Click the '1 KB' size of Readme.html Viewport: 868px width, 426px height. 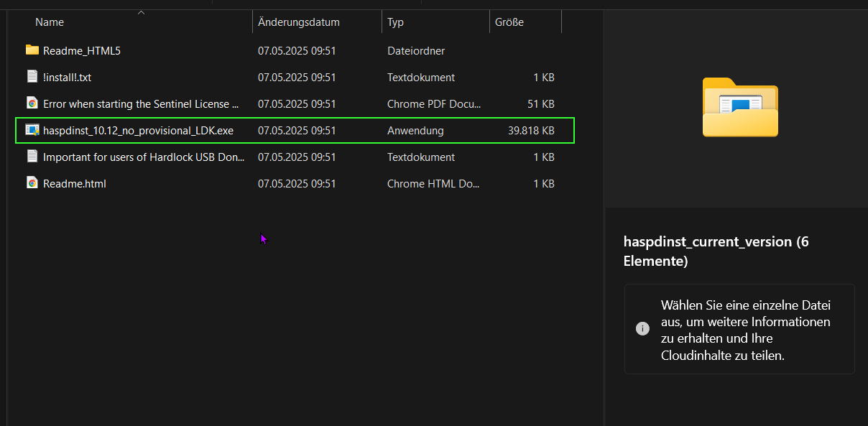544,184
